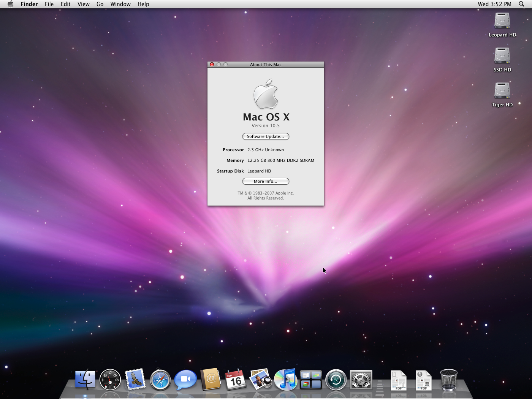Viewport: 532px width, 399px height.
Task: Click the Trash in the Dock
Action: [449, 379]
